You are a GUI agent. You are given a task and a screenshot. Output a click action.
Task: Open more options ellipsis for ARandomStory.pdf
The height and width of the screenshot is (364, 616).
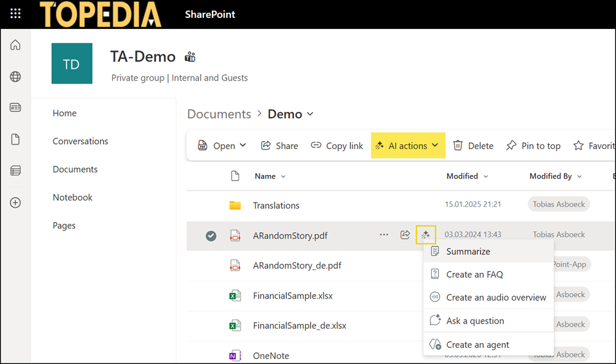[x=384, y=235]
